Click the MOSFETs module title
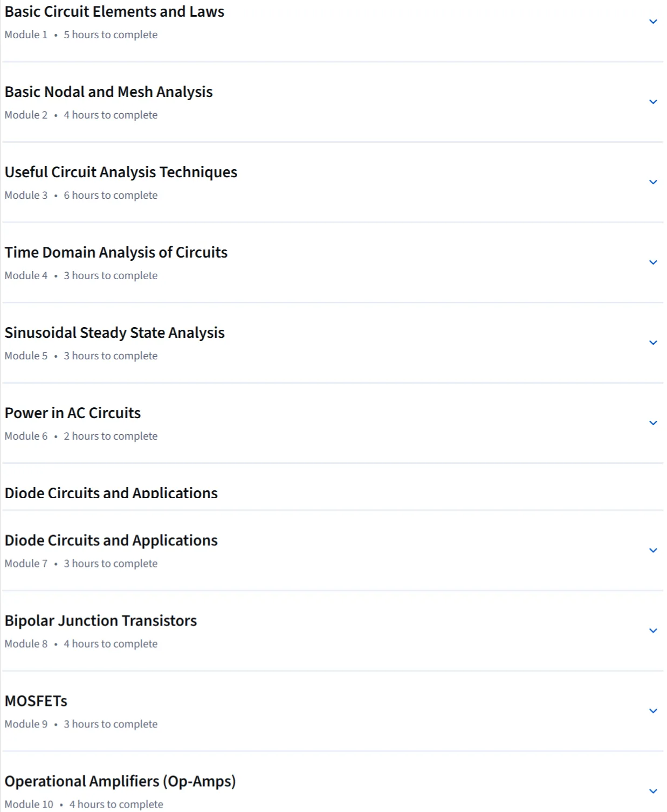Viewport: 667px width, 812px height. (x=36, y=701)
